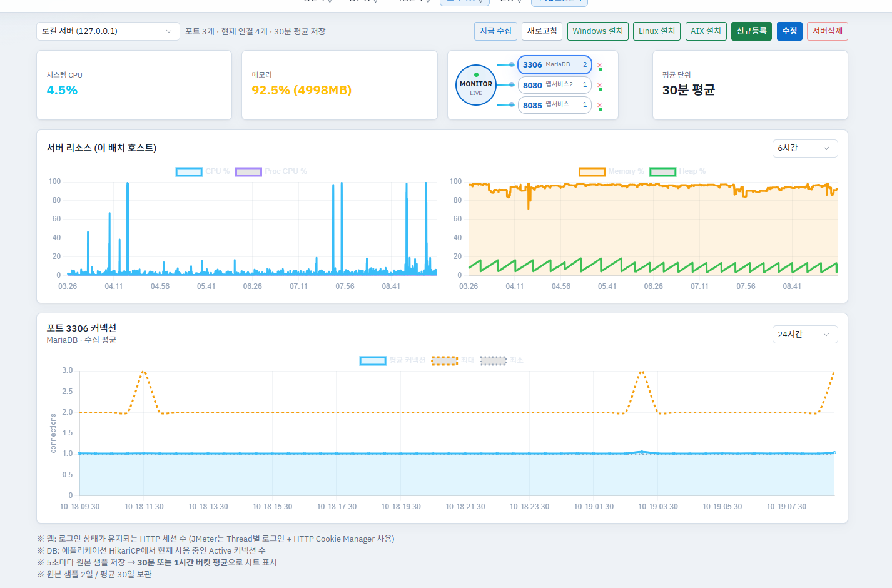
Task: Toggle Memory % legend series
Action: pyautogui.click(x=611, y=171)
